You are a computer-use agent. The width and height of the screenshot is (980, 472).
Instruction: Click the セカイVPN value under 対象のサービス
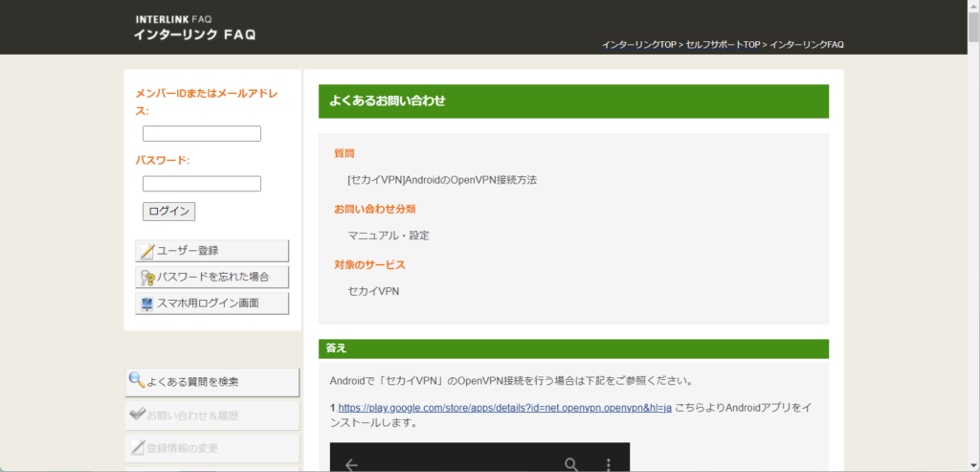click(374, 291)
